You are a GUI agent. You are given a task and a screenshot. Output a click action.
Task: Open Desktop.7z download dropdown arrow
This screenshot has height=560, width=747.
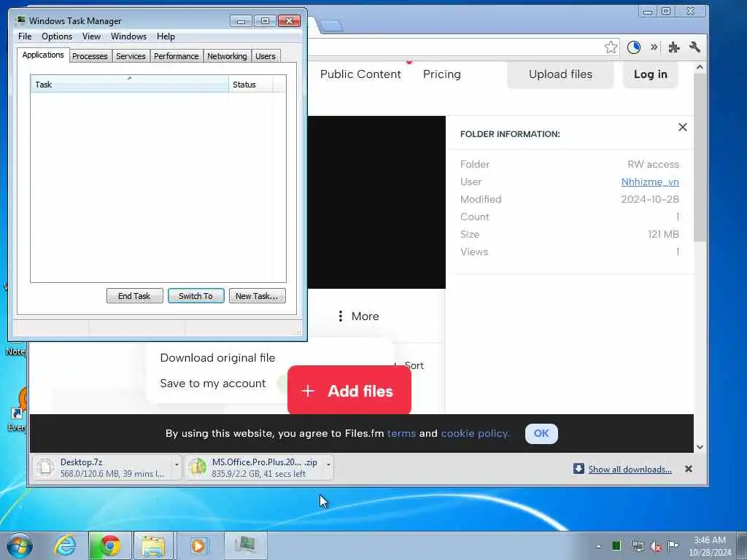point(177,464)
